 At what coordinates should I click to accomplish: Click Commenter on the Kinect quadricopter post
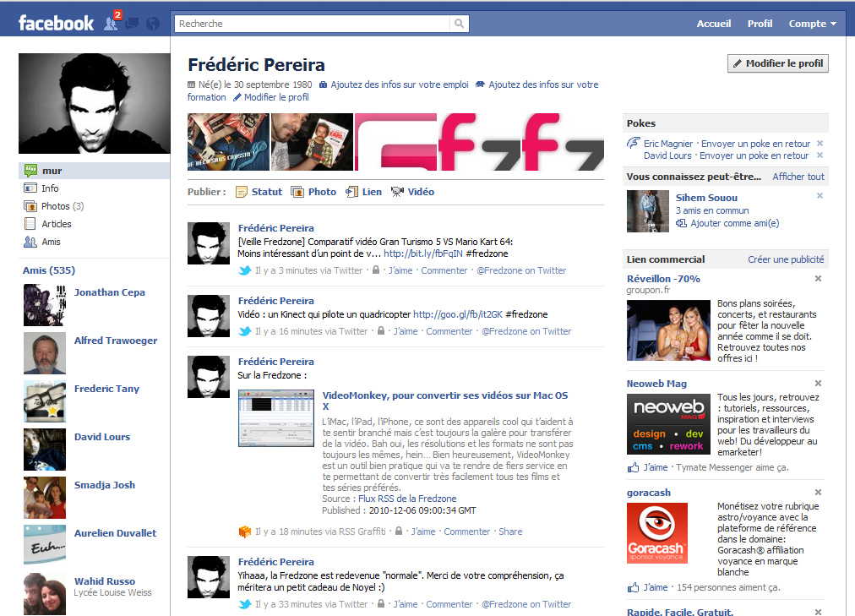pyautogui.click(x=449, y=331)
